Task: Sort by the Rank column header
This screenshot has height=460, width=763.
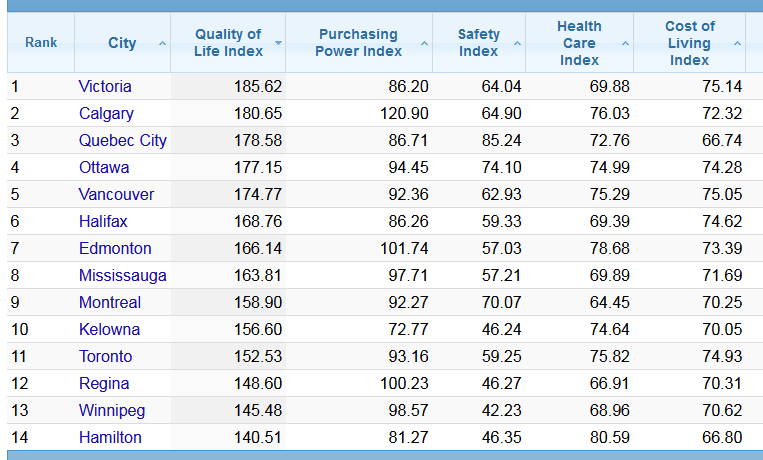Action: tap(41, 43)
